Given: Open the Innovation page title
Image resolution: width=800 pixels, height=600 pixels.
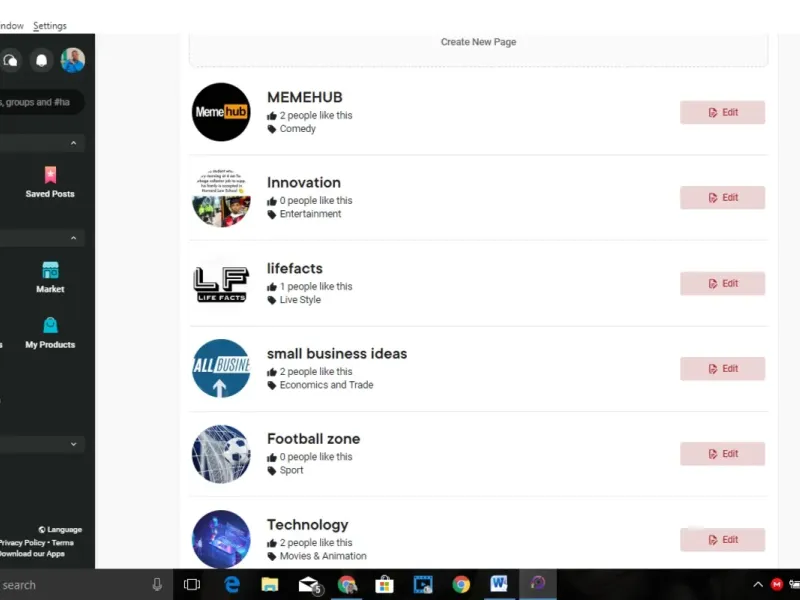Looking at the screenshot, I should coord(304,183).
